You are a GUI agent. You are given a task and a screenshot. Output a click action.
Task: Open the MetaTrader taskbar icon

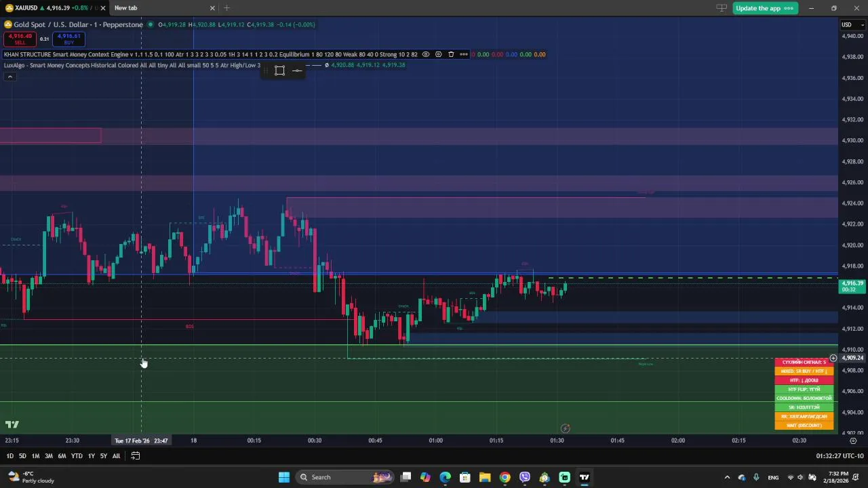545,477
